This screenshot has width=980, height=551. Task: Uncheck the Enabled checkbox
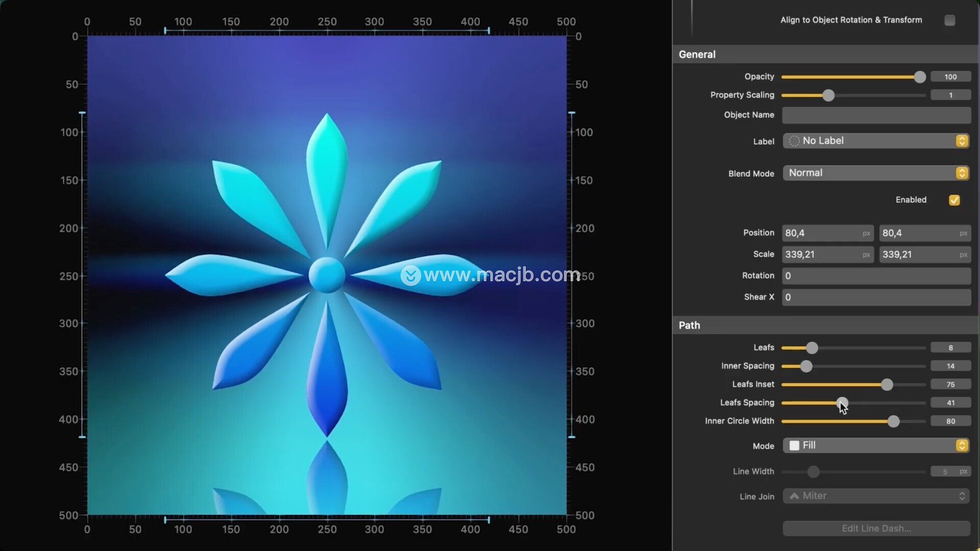[x=954, y=200]
